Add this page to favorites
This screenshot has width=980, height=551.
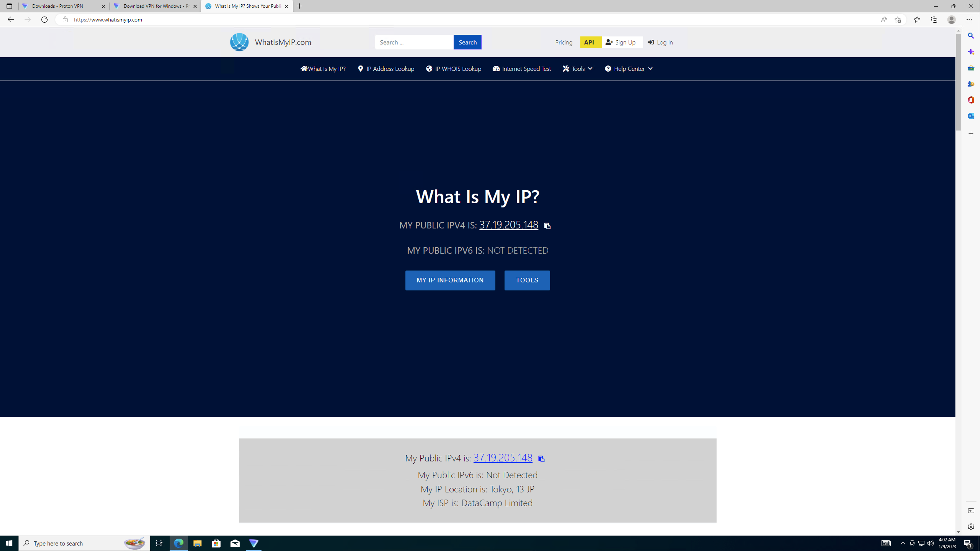[x=898, y=20]
